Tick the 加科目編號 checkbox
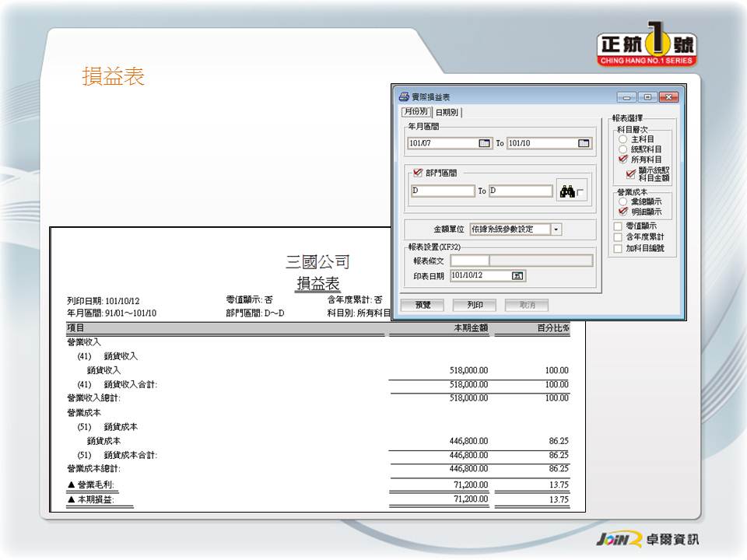Image resolution: width=747 pixels, height=560 pixels. [x=619, y=249]
